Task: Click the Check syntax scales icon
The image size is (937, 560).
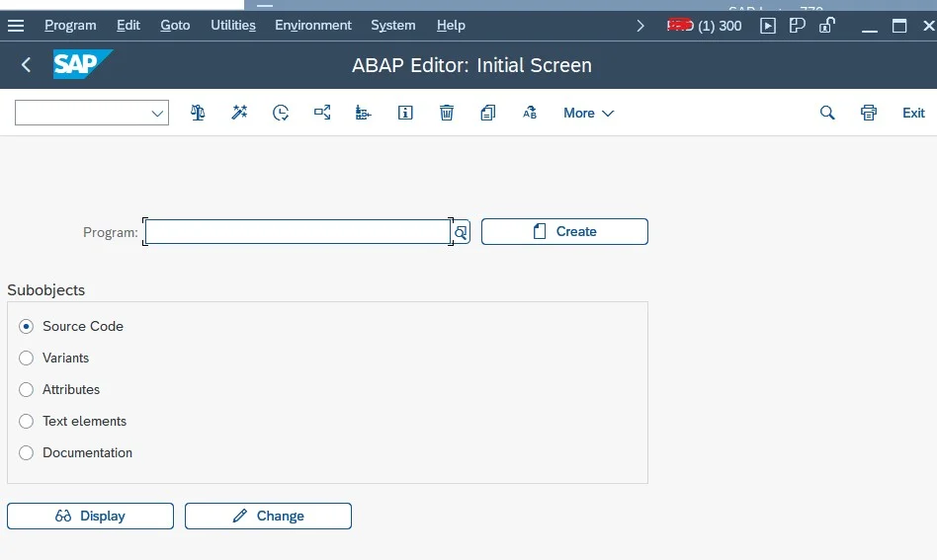Action: tap(198, 113)
